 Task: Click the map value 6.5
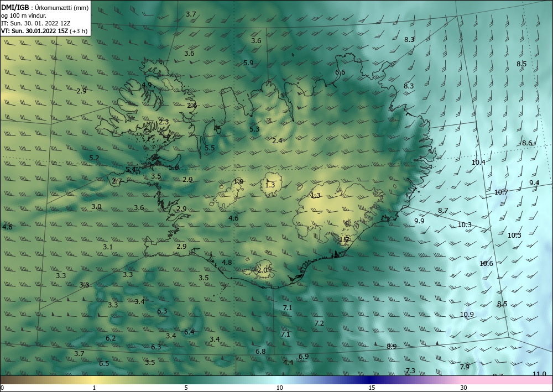104,364
